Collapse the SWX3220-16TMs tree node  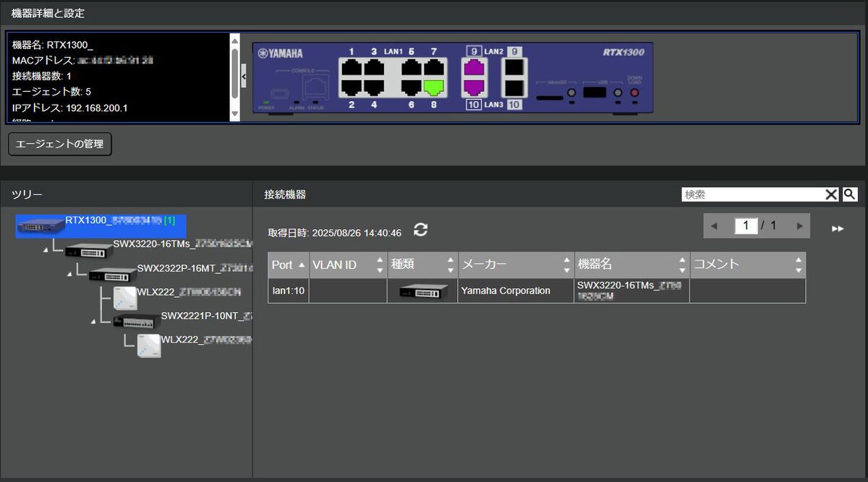pyautogui.click(x=46, y=249)
